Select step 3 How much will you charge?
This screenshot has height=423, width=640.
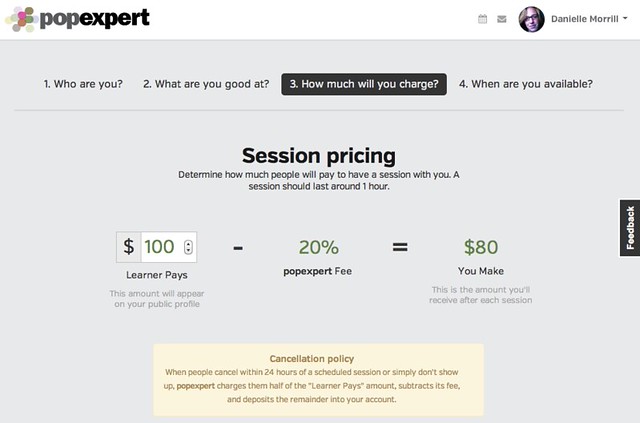(x=364, y=84)
